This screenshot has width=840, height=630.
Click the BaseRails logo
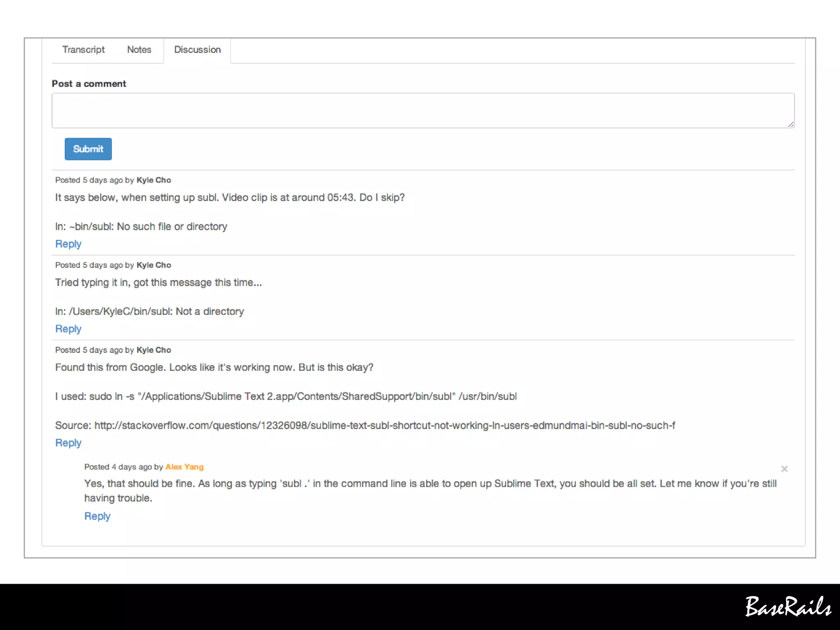point(787,607)
